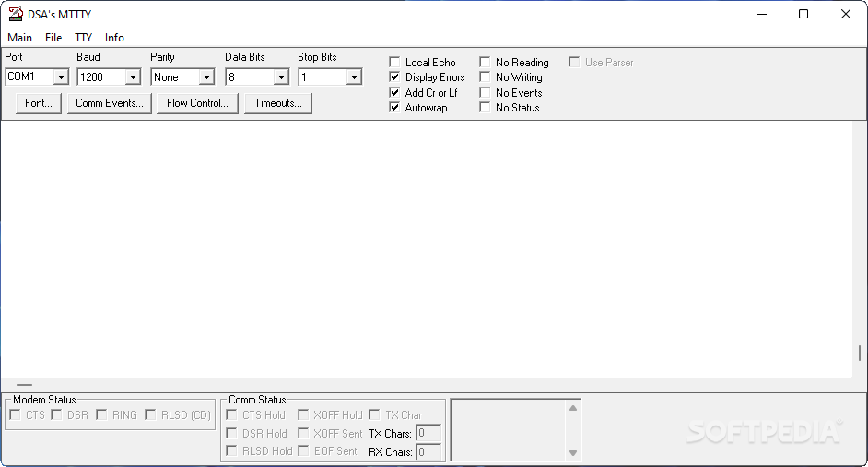Click the DSR Hold checkbox

(231, 433)
